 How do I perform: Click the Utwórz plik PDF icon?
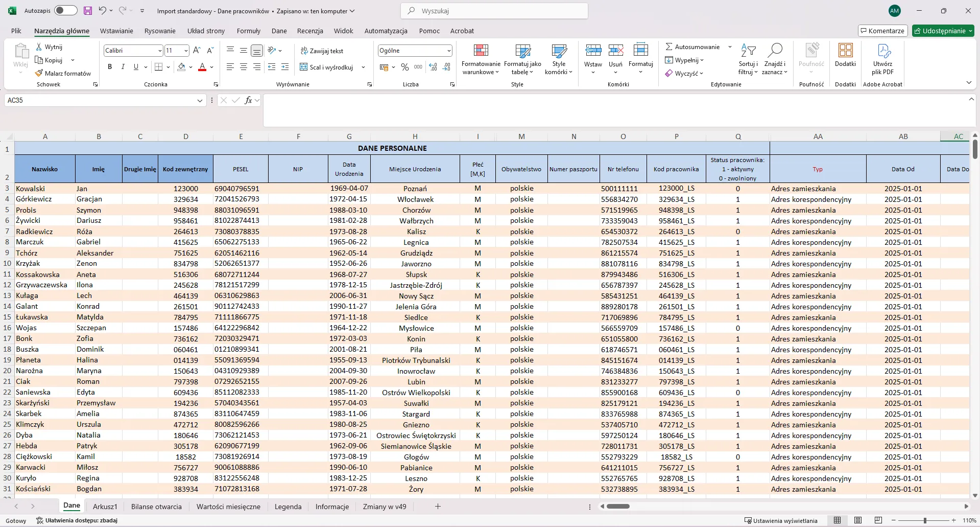pyautogui.click(x=882, y=51)
